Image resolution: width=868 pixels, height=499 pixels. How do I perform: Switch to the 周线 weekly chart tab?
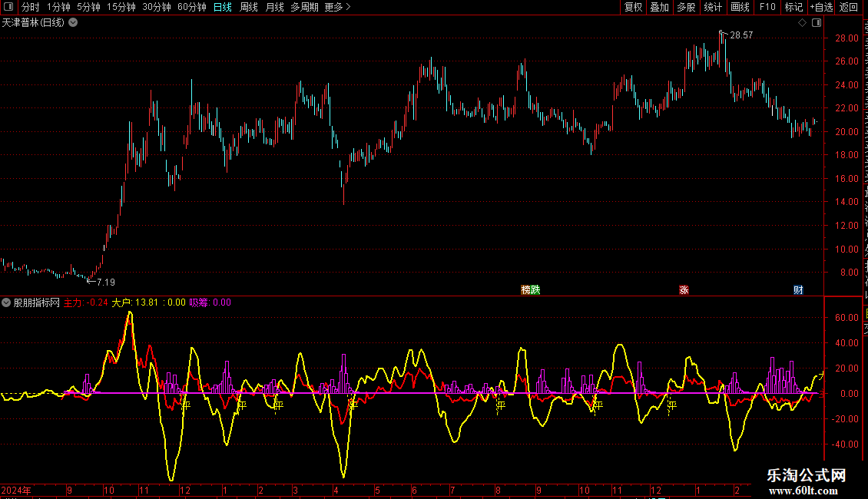pos(249,7)
